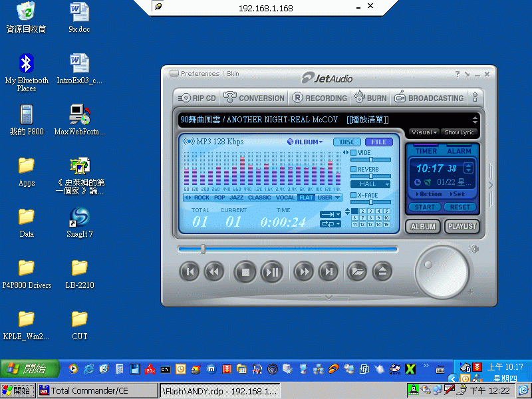
Task: Open the repeat mode dropdown
Action: click(x=330, y=223)
